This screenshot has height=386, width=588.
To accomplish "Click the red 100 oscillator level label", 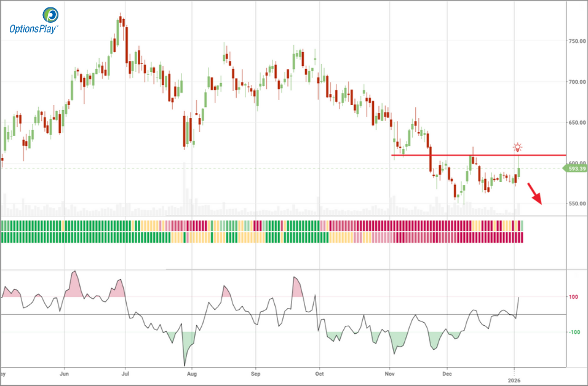I will coord(573,297).
